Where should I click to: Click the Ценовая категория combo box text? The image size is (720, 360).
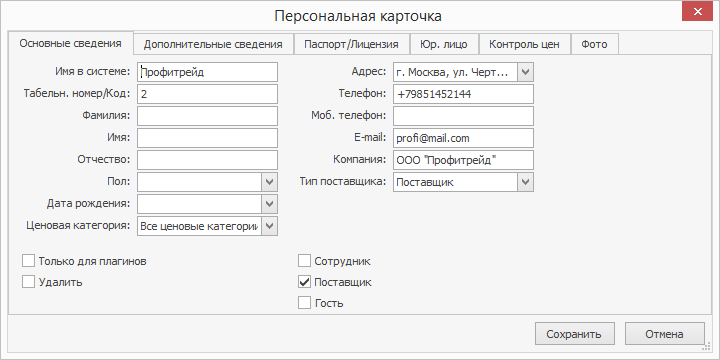pyautogui.click(x=199, y=226)
